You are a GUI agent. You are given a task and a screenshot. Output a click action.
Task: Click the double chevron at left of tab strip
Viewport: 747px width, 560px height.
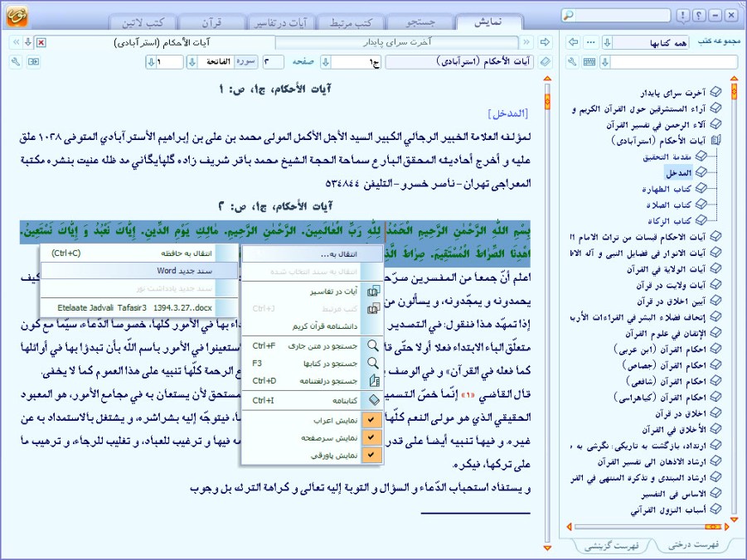click(16, 42)
